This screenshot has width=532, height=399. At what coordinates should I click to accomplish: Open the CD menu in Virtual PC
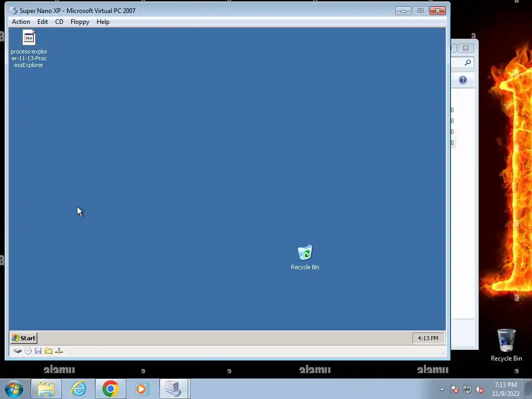pos(59,22)
